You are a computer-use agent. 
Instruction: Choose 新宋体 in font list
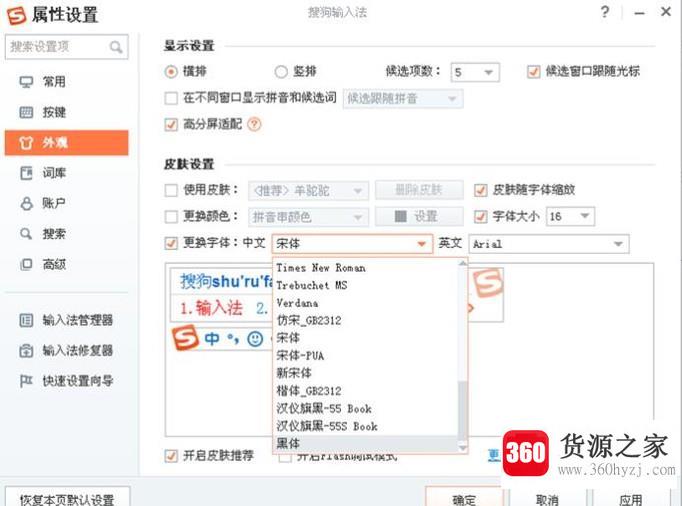coord(365,373)
